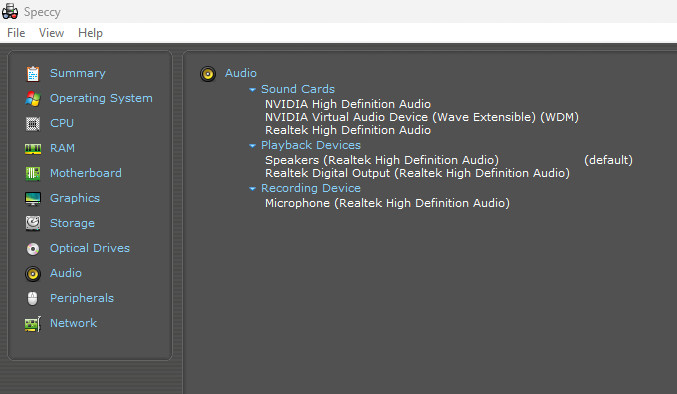Click the Storage hard drive icon
Viewport: 677px width, 394px height.
[x=33, y=223]
